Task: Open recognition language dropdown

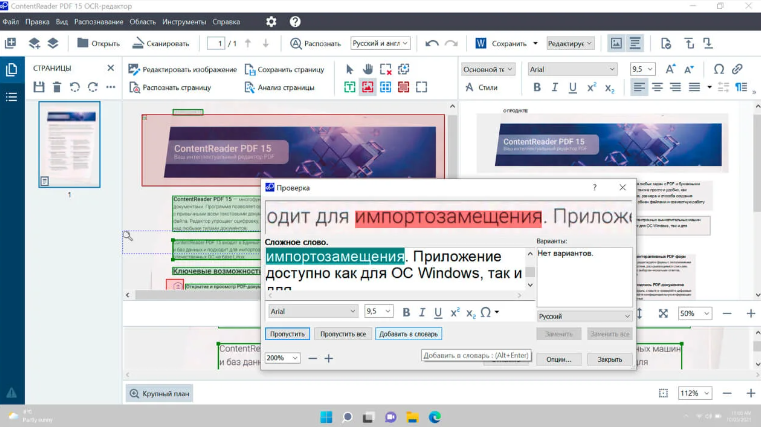Action: pos(380,43)
